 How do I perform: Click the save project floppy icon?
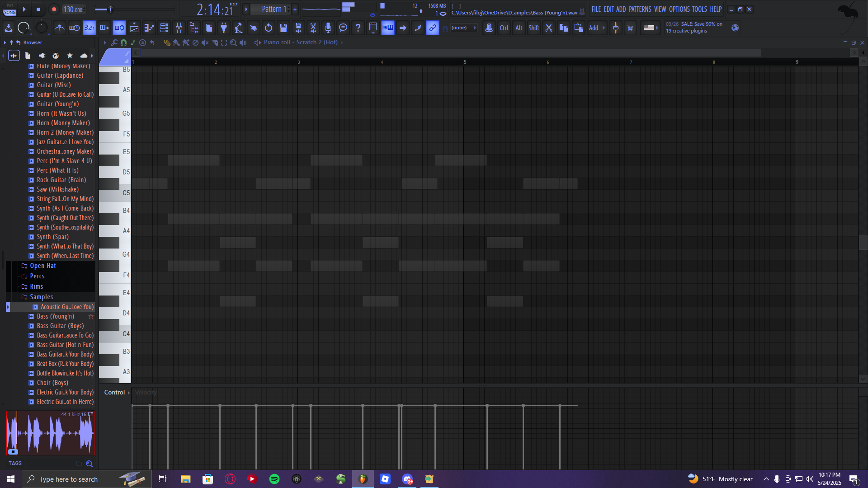pyautogui.click(x=283, y=28)
